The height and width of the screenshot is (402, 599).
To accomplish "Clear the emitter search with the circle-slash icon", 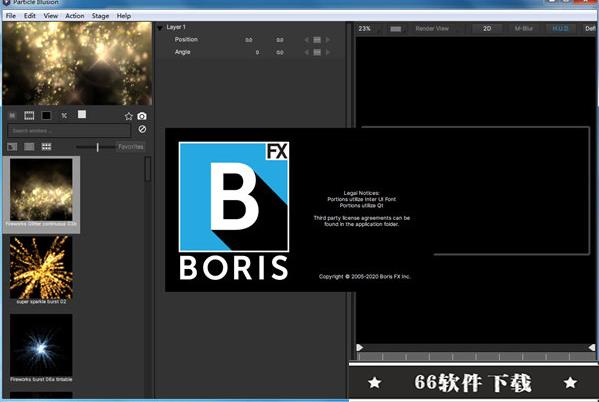I will tap(142, 129).
